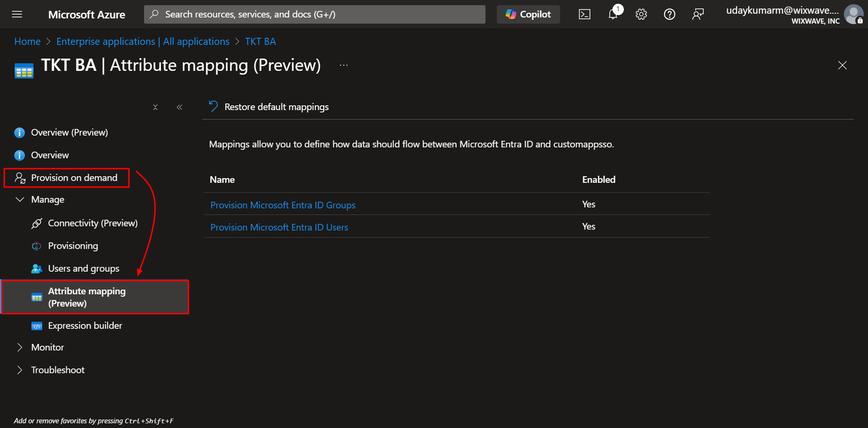Click the Connectivity plug icon
868x428 pixels.
tap(37, 223)
